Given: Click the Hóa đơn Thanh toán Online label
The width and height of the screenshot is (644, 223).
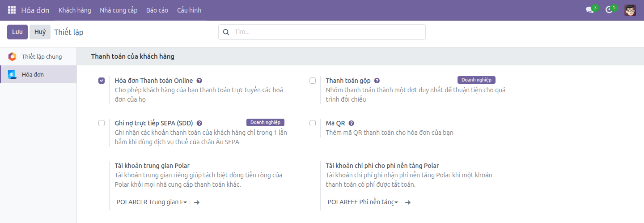Looking at the screenshot, I should (154, 81).
